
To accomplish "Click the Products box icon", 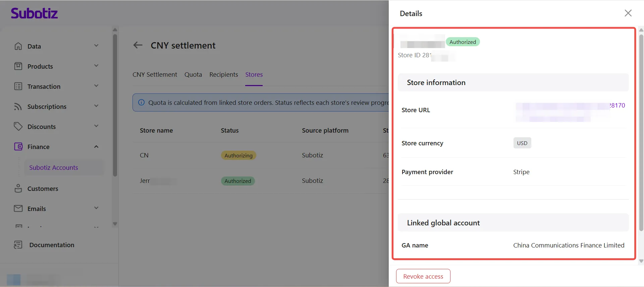I will (18, 66).
